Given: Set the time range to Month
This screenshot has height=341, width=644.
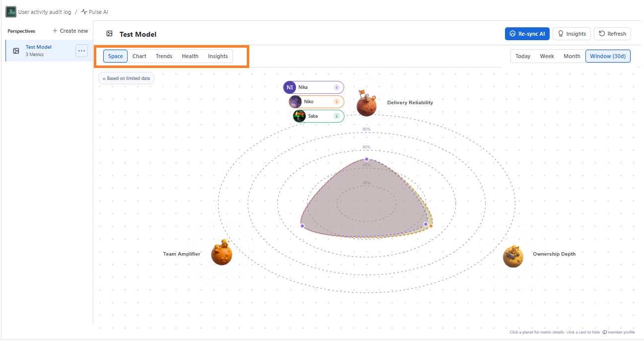Looking at the screenshot, I should (x=572, y=56).
